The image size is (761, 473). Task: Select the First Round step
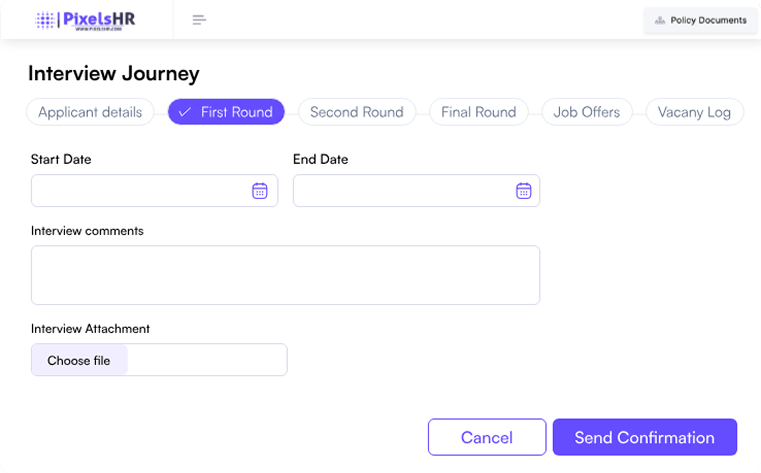(x=226, y=112)
